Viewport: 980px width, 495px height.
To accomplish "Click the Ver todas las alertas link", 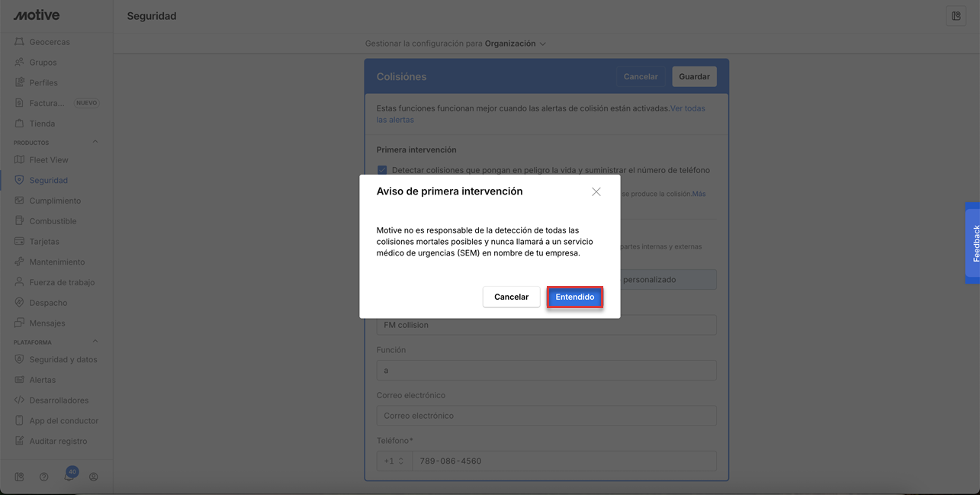I will coord(686,109).
